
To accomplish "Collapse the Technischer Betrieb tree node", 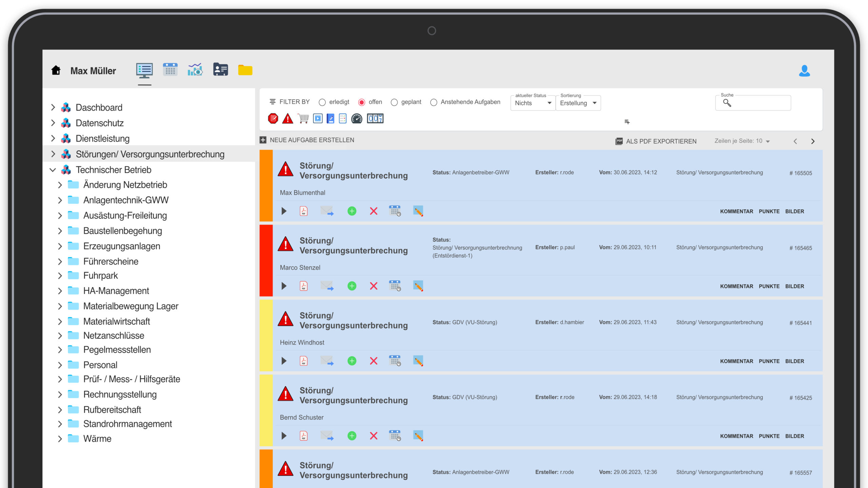I will click(x=53, y=170).
